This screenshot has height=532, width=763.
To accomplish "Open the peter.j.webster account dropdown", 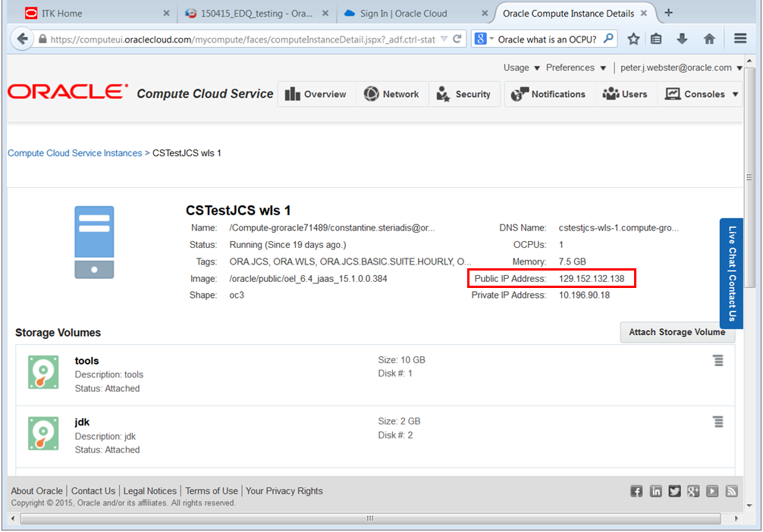I will [680, 67].
